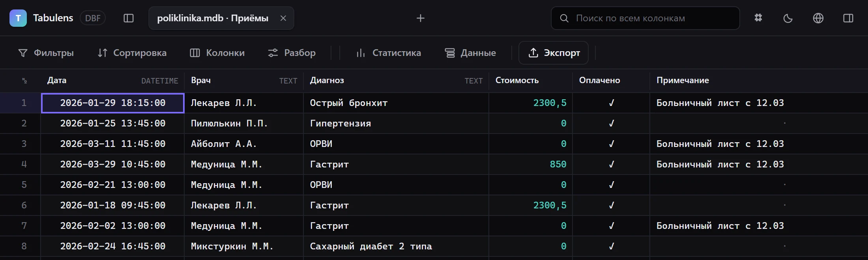The height and width of the screenshot is (260, 868).
Task: Select cost 2300,5 in row 1
Action: pos(531,103)
